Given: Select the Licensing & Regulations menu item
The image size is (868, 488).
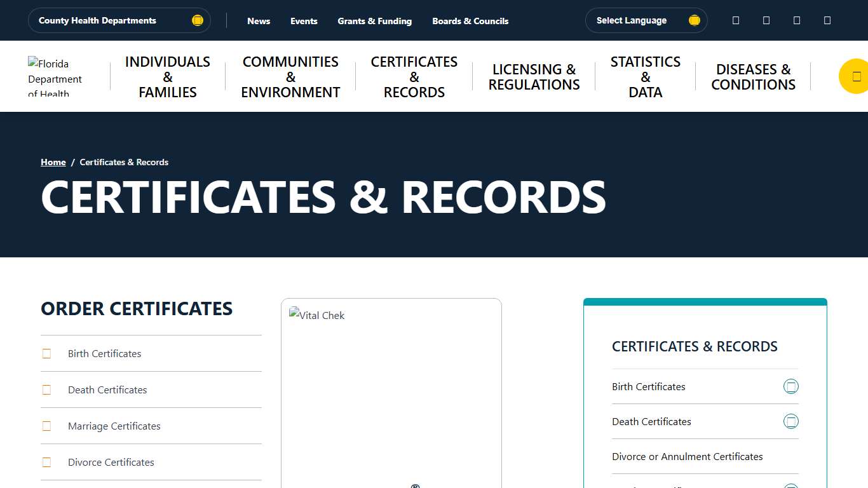Looking at the screenshot, I should point(534,76).
